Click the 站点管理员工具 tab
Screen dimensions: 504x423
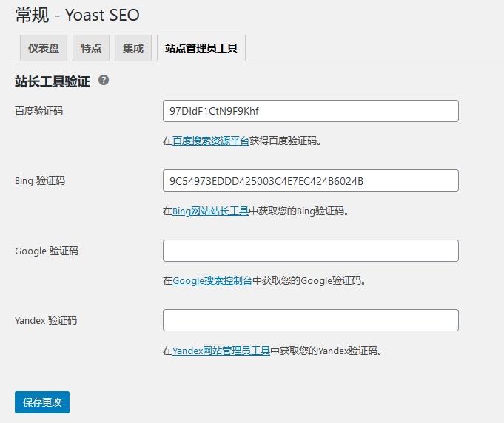click(201, 48)
